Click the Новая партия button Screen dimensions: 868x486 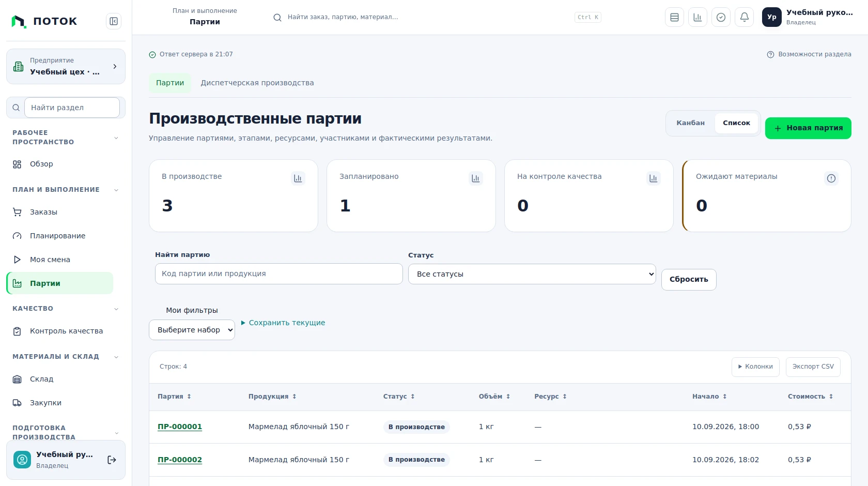tap(808, 128)
